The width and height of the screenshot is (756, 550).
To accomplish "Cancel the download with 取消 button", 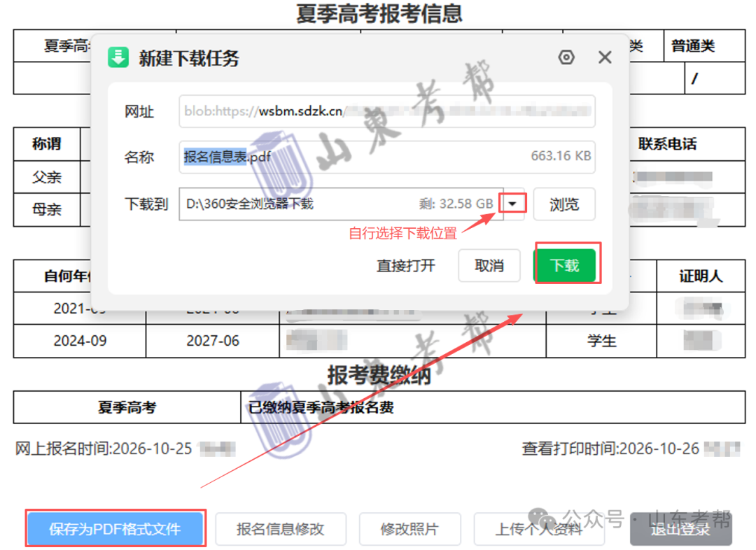I will tap(489, 265).
